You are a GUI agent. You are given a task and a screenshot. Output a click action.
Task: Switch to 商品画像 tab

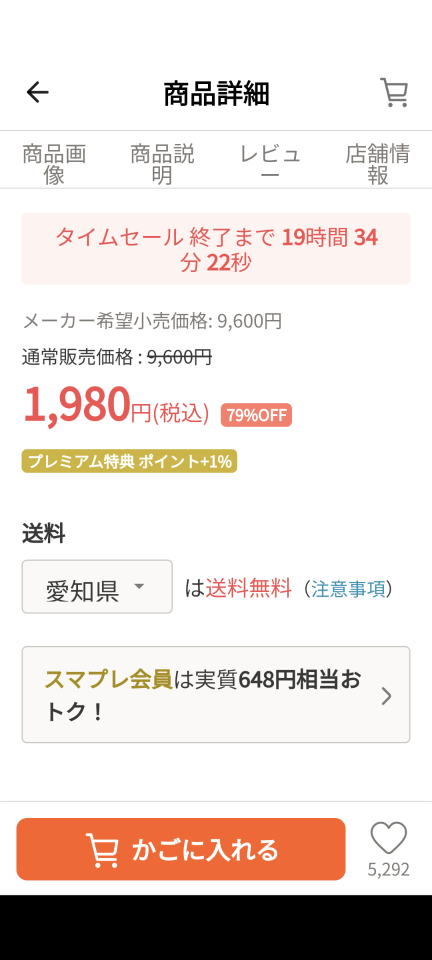point(54,164)
